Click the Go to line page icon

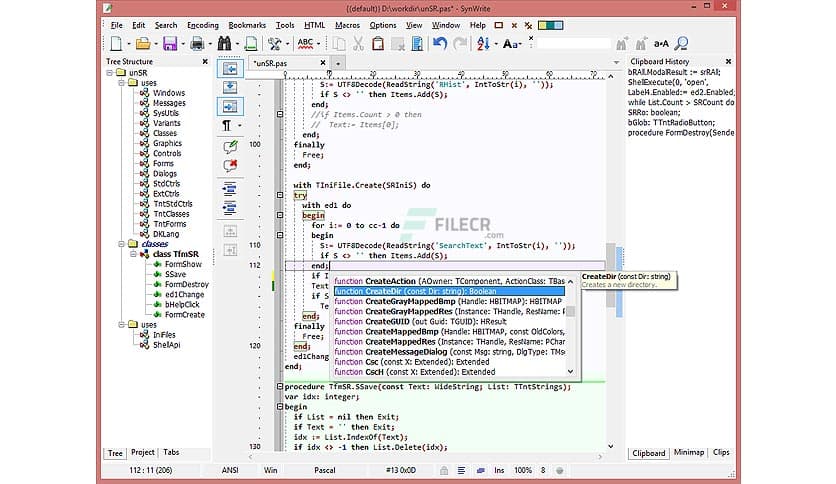(251, 44)
